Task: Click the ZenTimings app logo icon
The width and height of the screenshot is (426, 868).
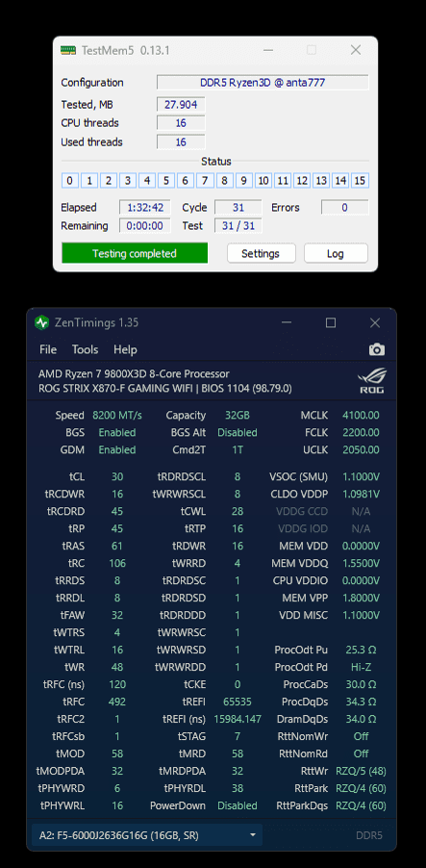Action: point(41,322)
